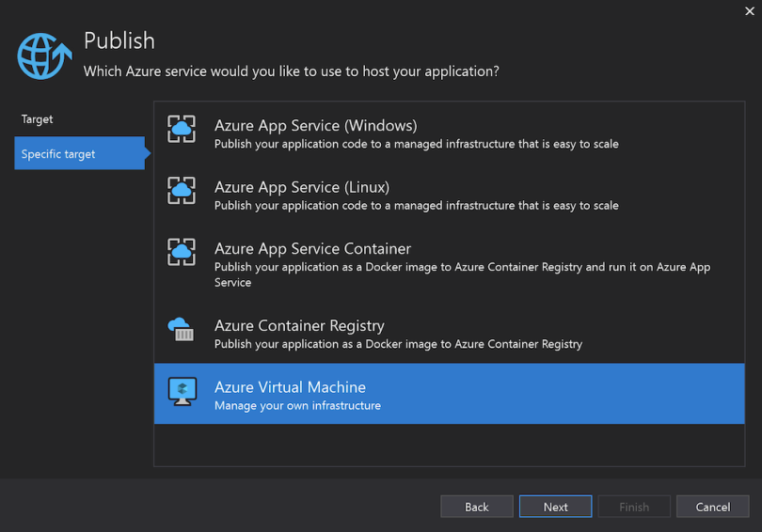Select the Azure Container Registry option
Screen dimensions: 762x532
click(299, 326)
